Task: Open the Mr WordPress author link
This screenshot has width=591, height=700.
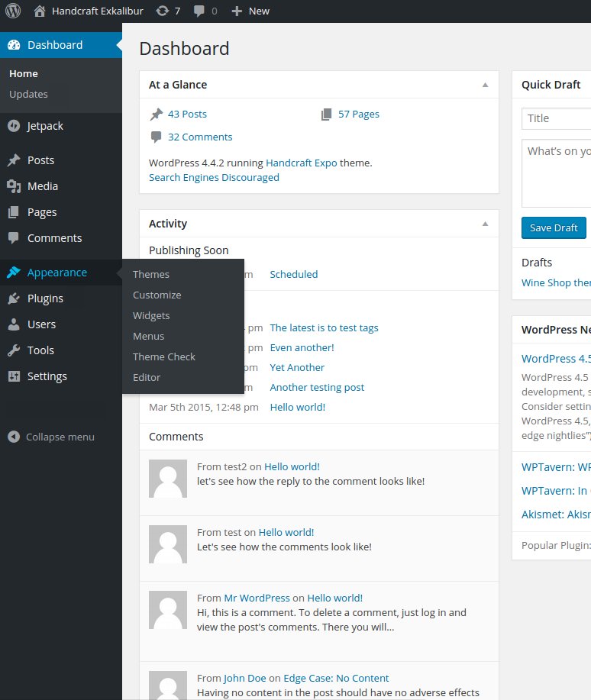Action: click(257, 598)
